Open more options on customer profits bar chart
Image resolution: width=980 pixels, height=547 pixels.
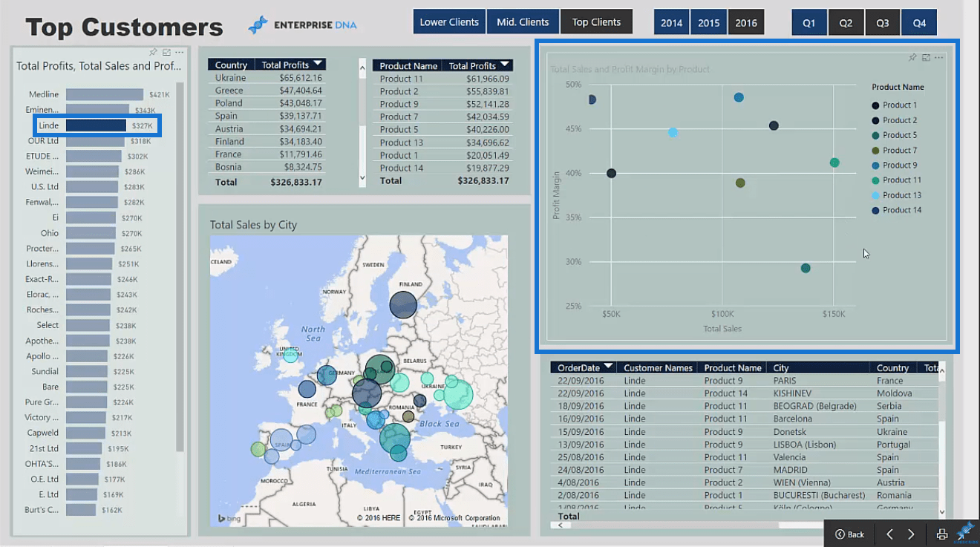[x=180, y=52]
